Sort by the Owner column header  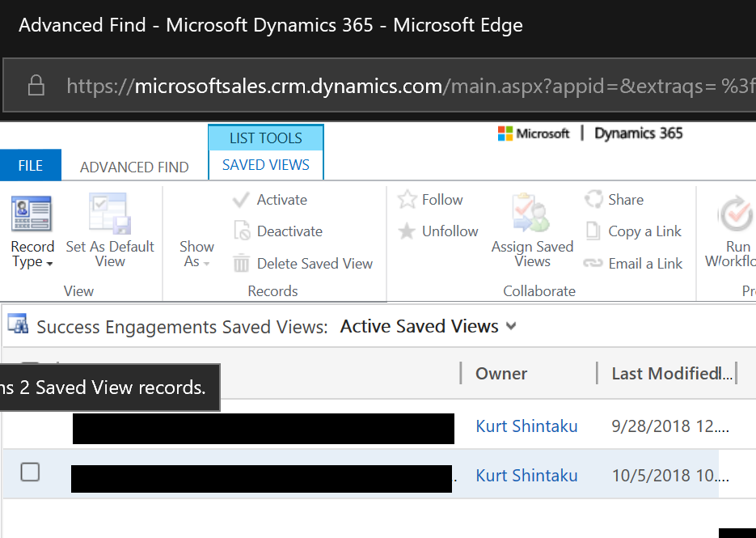(x=501, y=374)
